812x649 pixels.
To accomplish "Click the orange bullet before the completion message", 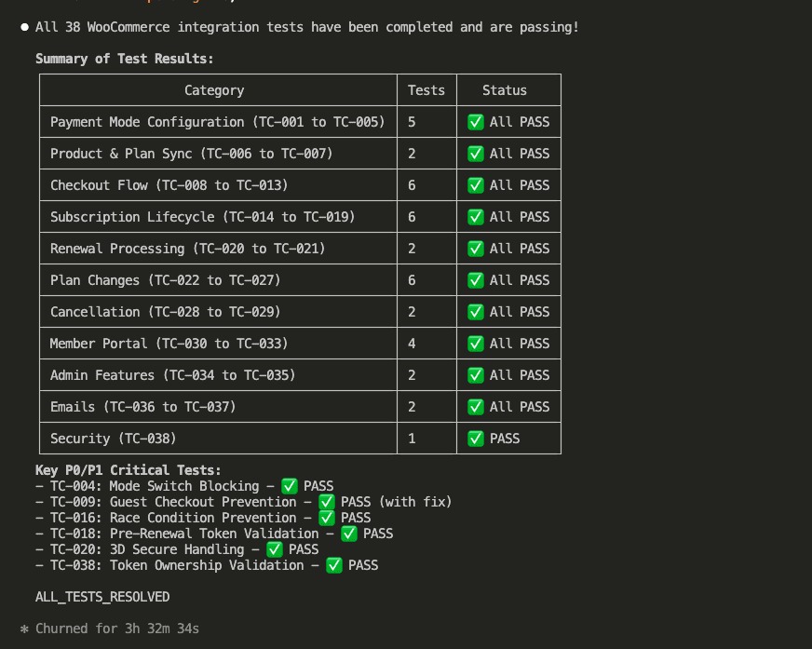I will (x=22, y=27).
